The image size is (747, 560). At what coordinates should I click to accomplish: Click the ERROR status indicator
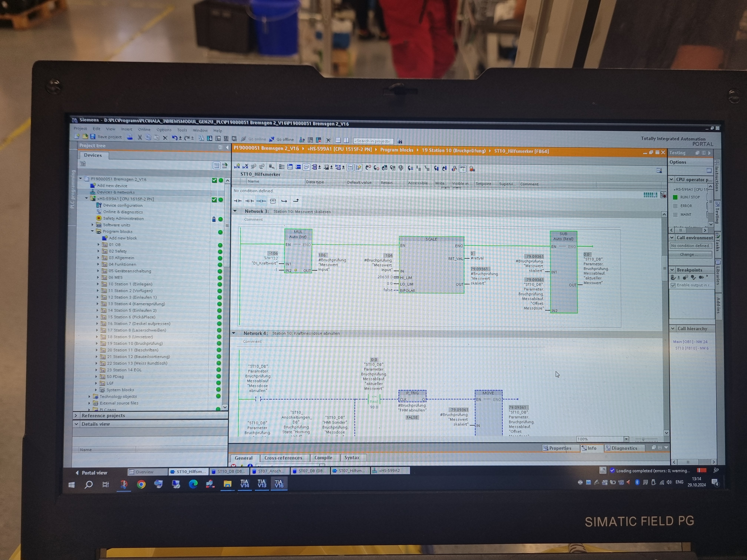pyautogui.click(x=675, y=206)
